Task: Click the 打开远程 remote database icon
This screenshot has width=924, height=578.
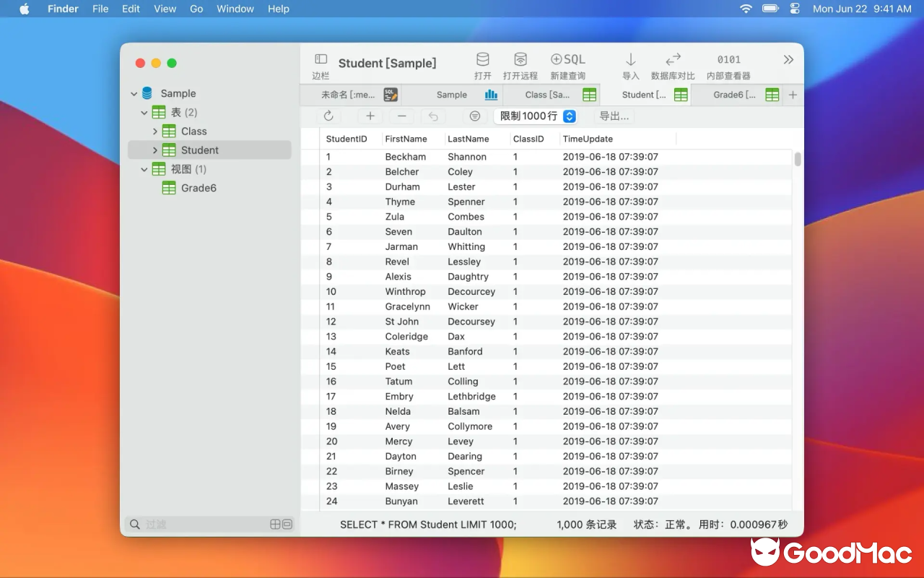Action: tap(520, 59)
